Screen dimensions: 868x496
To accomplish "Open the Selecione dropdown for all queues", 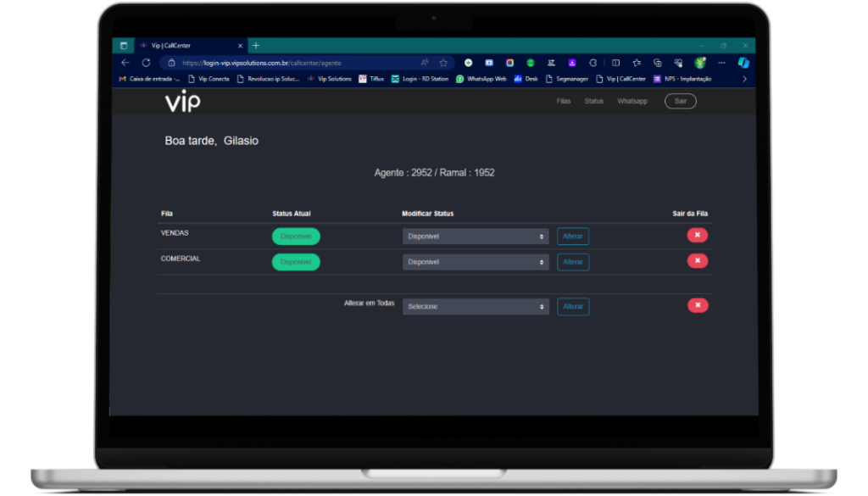I will (476, 306).
